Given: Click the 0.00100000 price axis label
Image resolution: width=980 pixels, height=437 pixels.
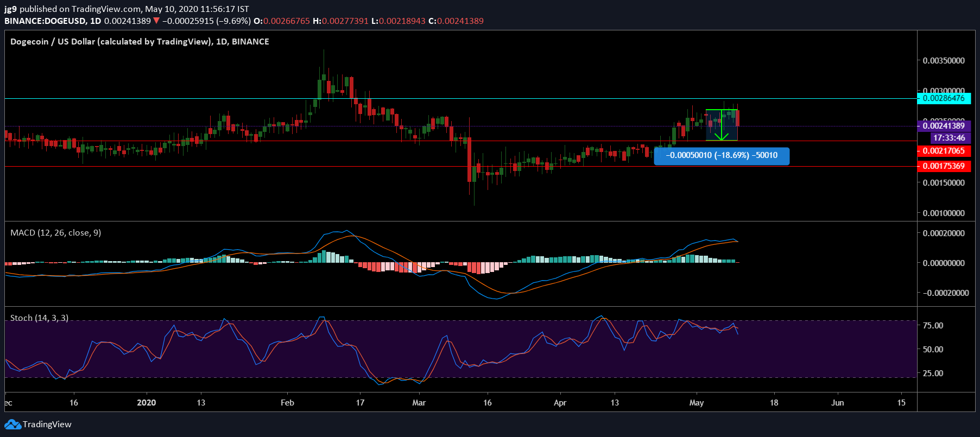Looking at the screenshot, I should pyautogui.click(x=944, y=213).
